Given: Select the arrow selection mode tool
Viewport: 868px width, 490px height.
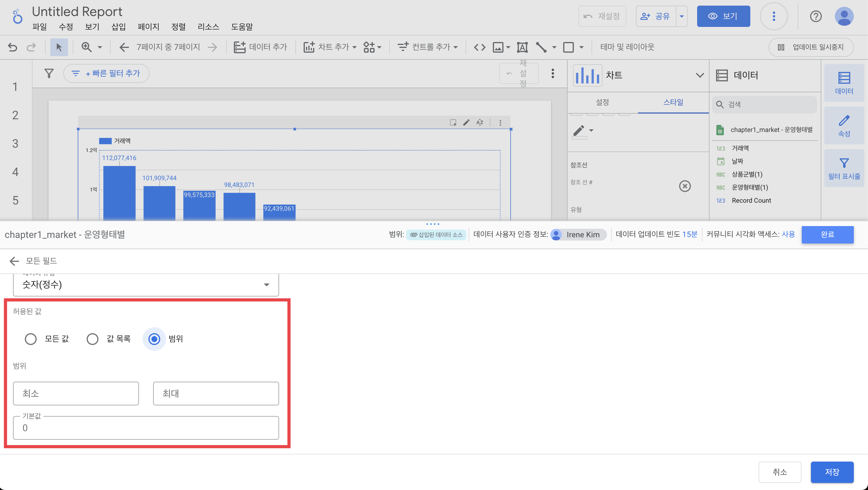Looking at the screenshot, I should (x=59, y=47).
